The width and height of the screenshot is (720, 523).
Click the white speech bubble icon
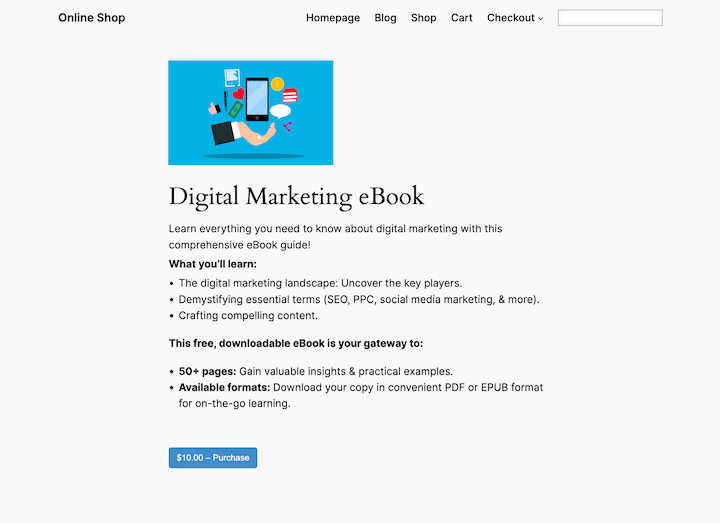280,111
